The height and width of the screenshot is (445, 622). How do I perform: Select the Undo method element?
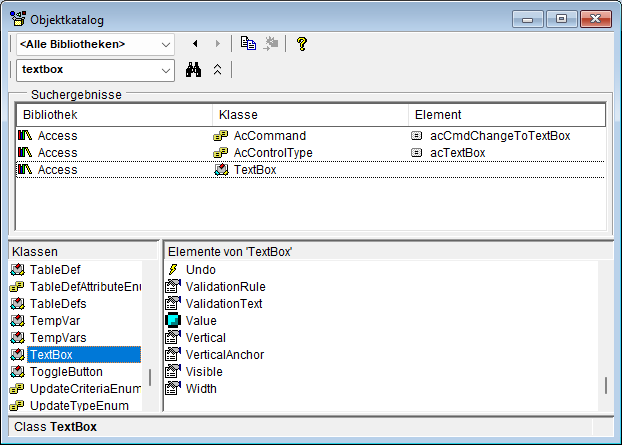(200, 269)
